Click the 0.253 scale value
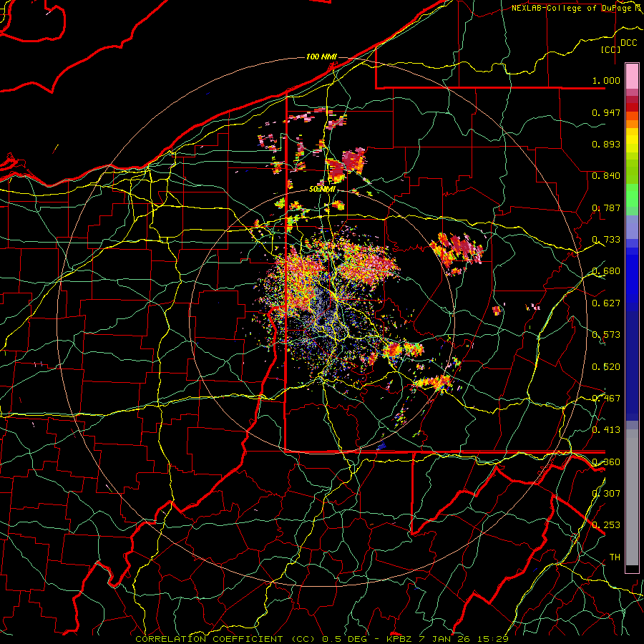The height and width of the screenshot is (644, 644). pos(606,525)
